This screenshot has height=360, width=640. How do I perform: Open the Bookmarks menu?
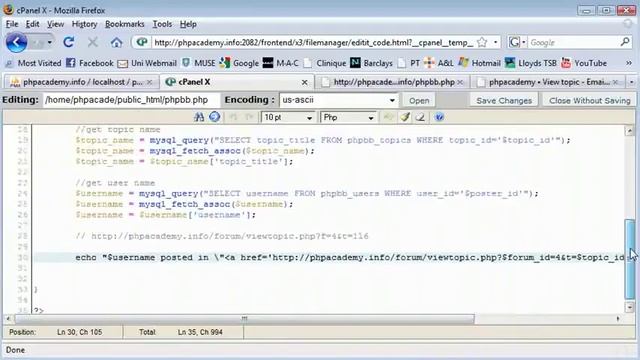click(x=124, y=24)
